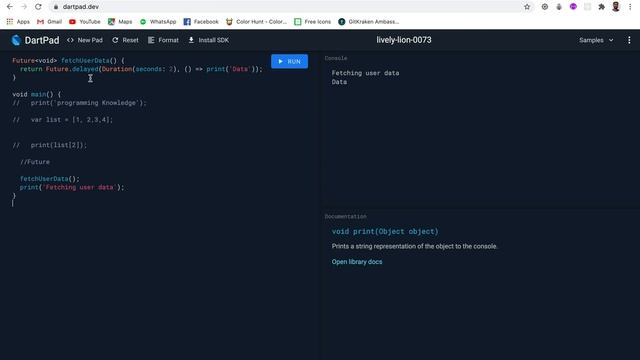
Task: Click commented var list line
Action: pos(62,120)
